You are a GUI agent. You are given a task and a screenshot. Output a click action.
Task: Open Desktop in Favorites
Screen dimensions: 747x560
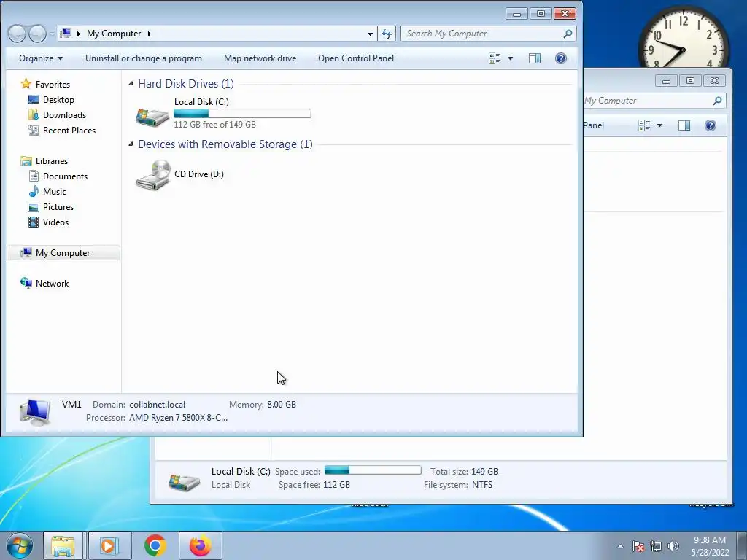58,99
